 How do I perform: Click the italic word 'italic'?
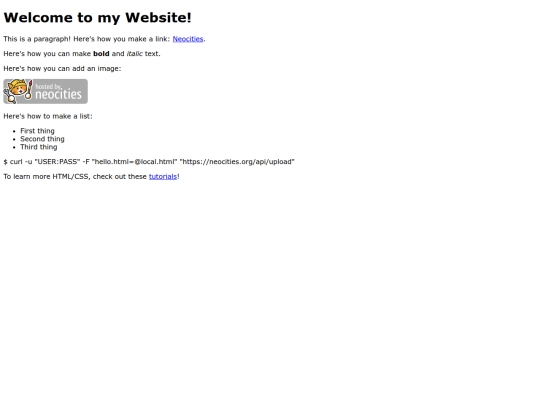pos(135,54)
